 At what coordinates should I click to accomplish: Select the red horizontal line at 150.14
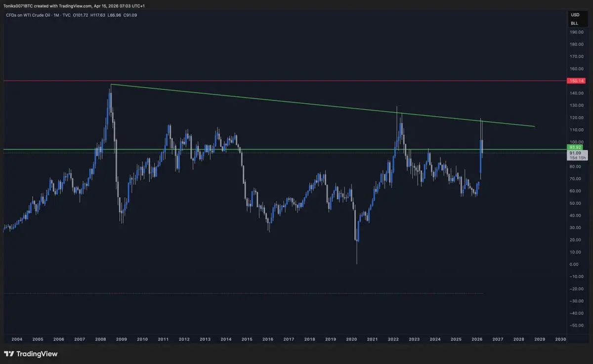[284, 81]
